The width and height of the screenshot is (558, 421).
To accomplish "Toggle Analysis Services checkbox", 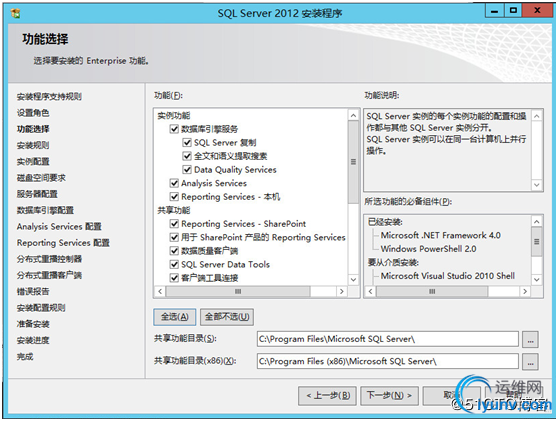I will 174,183.
